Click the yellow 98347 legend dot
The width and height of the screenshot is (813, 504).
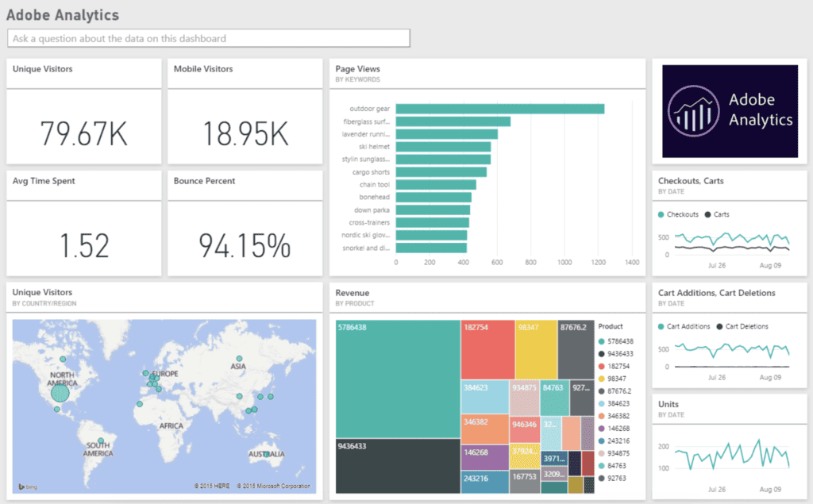[x=601, y=377]
